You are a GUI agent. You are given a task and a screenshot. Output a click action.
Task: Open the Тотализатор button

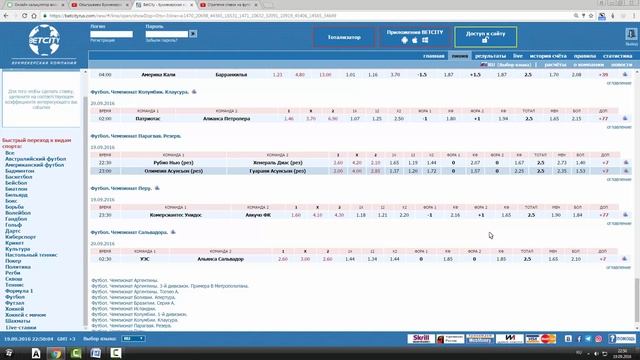(x=344, y=37)
